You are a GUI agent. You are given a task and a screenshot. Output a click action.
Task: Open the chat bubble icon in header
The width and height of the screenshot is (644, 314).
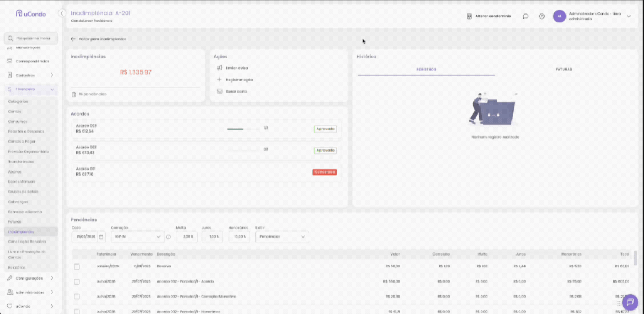click(x=526, y=16)
